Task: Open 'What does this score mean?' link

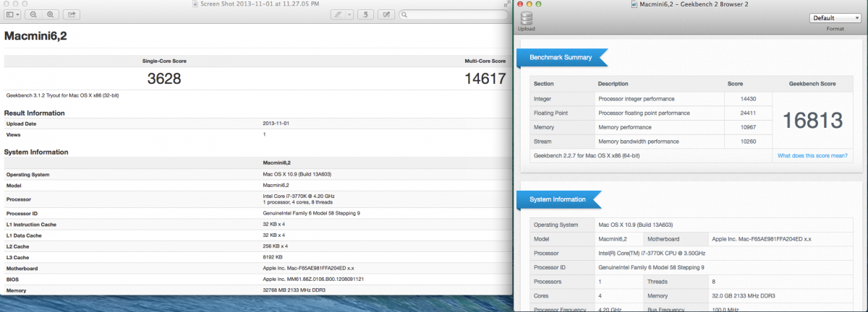Action: tap(812, 155)
